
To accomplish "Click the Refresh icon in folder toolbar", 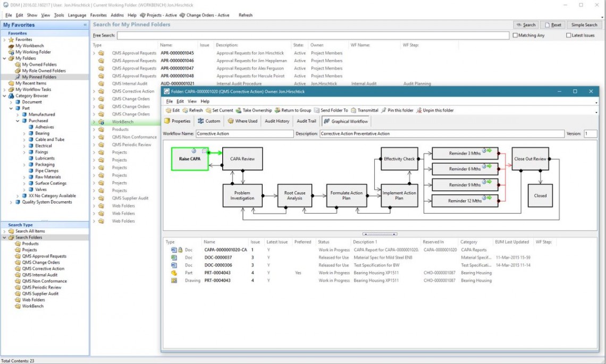I will coord(185,111).
